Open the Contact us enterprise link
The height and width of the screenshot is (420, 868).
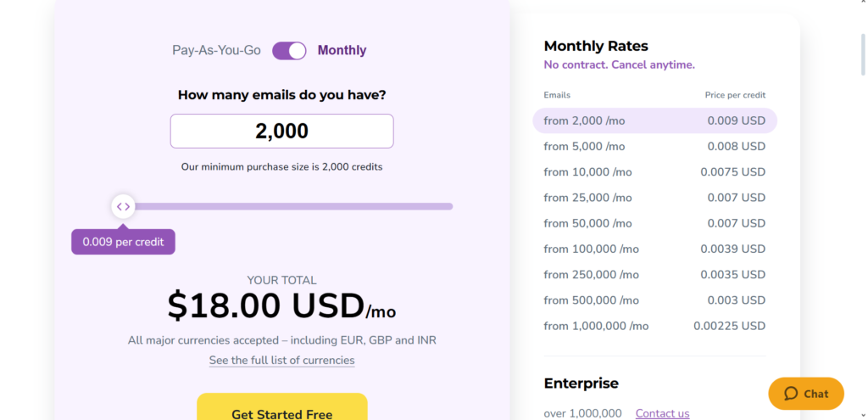pos(662,413)
